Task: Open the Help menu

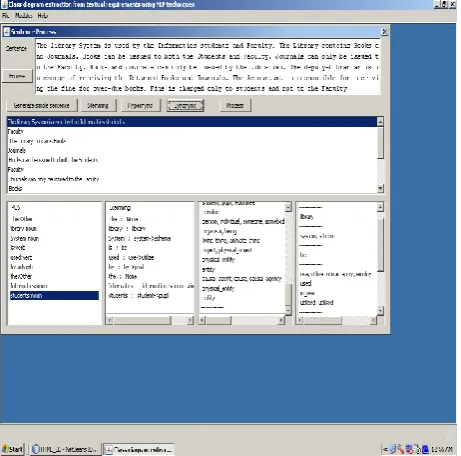Action: pos(42,16)
